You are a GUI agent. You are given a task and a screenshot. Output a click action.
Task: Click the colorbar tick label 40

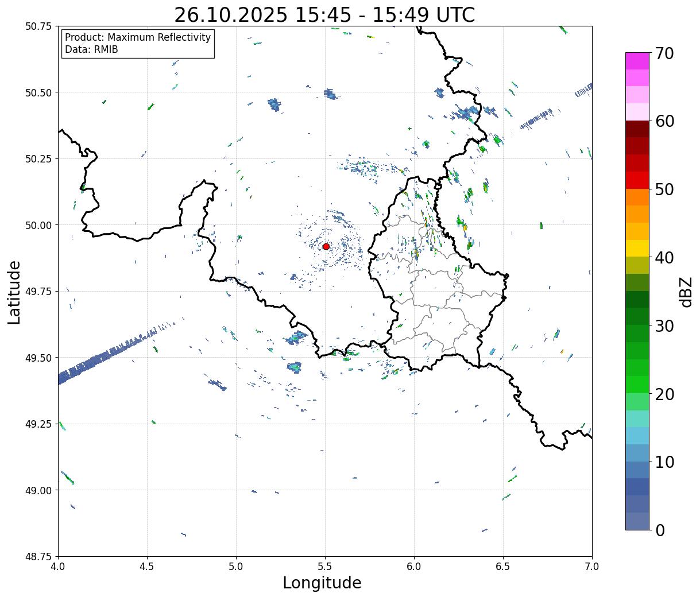[664, 258]
